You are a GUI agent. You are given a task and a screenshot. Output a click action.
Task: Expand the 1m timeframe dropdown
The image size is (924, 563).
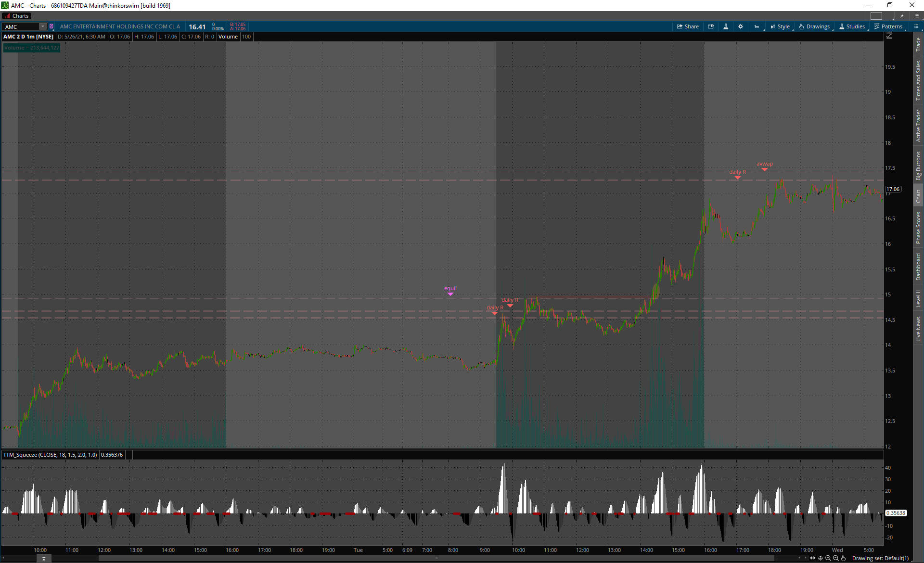[x=757, y=26]
